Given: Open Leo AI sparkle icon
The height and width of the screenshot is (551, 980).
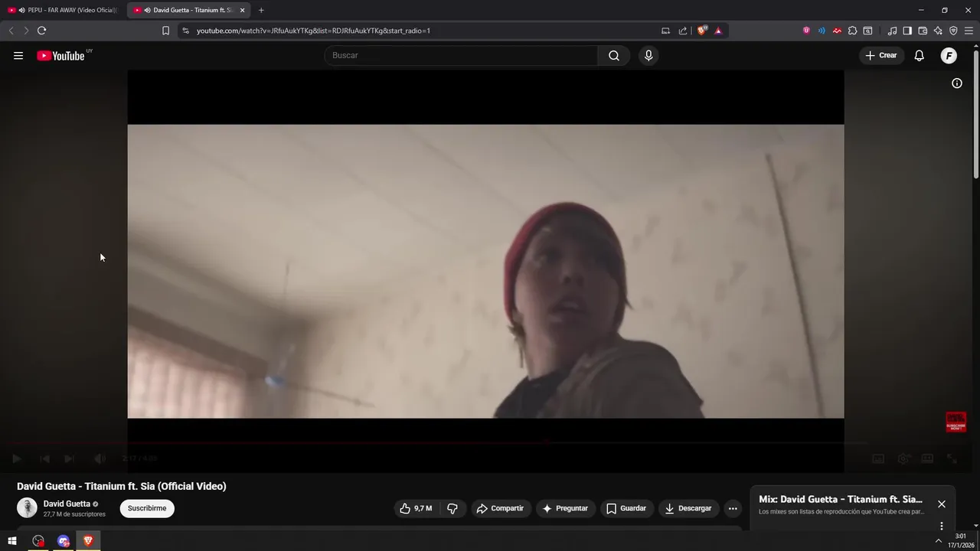Looking at the screenshot, I should click(938, 31).
